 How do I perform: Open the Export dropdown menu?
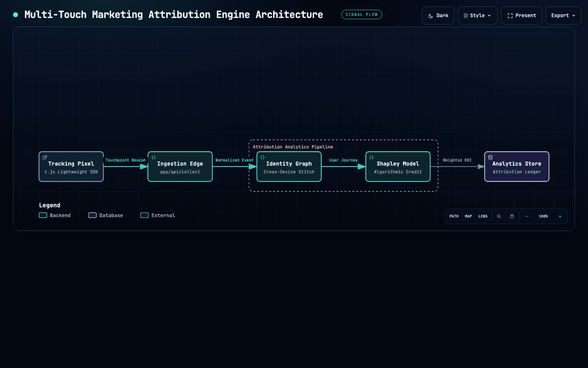[x=563, y=16]
